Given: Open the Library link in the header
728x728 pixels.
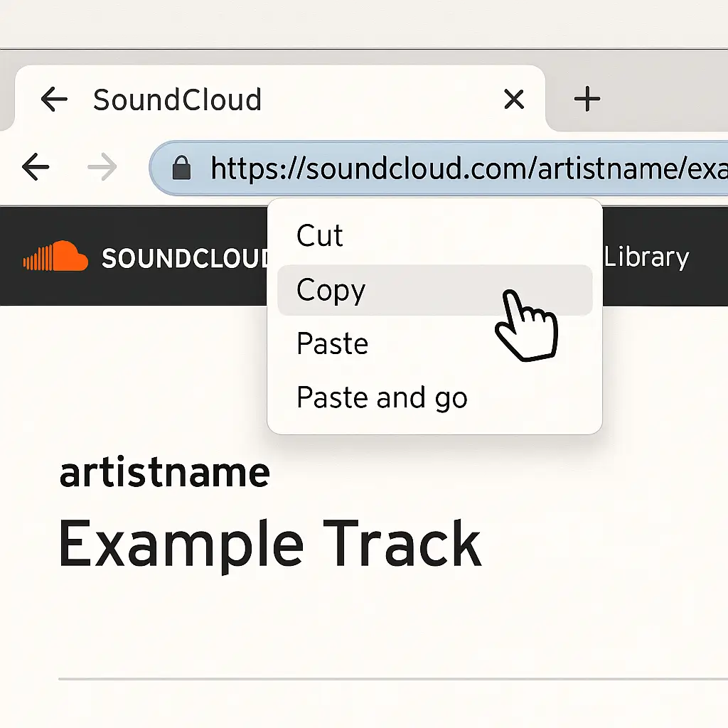Looking at the screenshot, I should (646, 257).
